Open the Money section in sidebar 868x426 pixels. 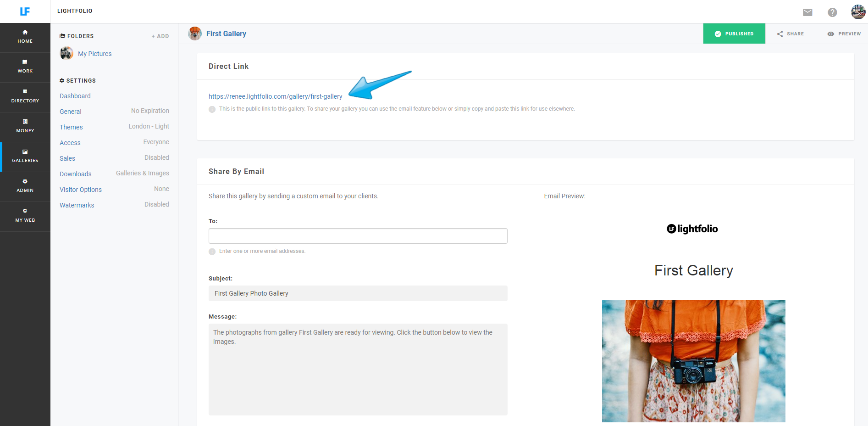point(25,126)
